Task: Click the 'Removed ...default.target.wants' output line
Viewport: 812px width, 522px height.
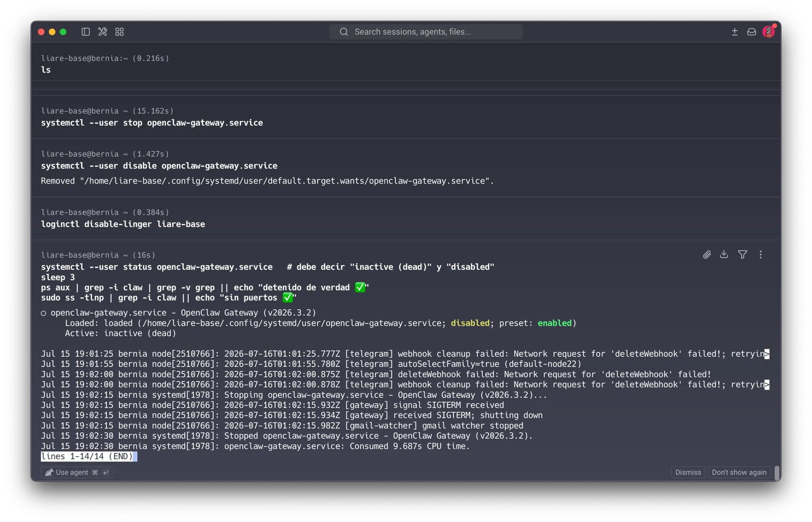Action: pos(267,181)
